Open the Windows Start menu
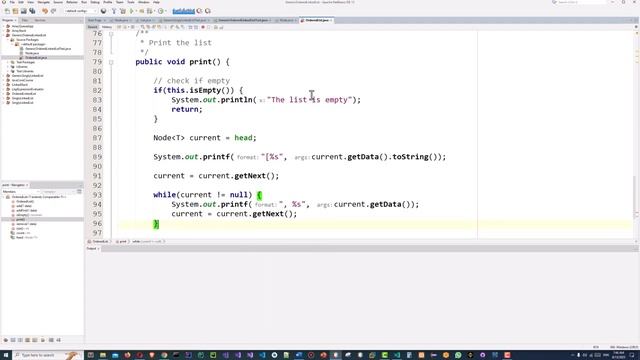 6,355
